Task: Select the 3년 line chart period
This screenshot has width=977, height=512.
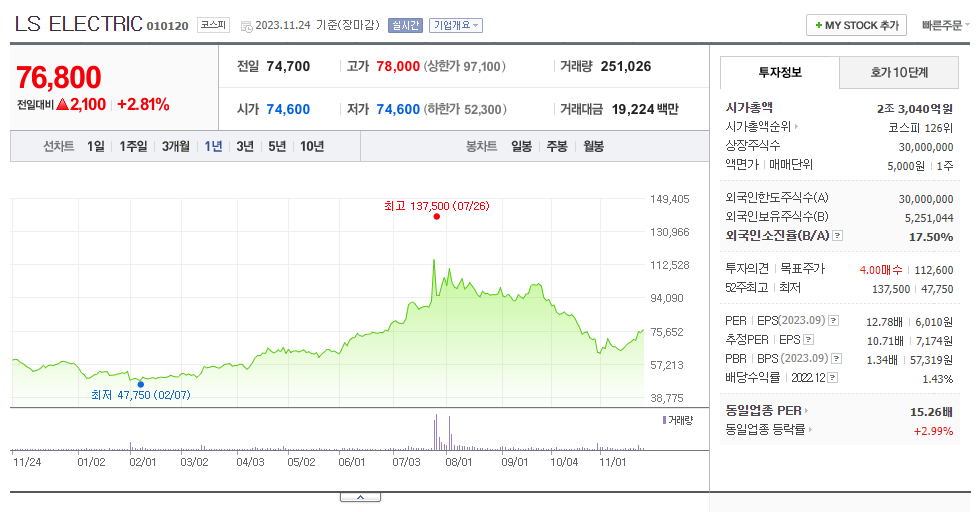Action: (x=245, y=146)
